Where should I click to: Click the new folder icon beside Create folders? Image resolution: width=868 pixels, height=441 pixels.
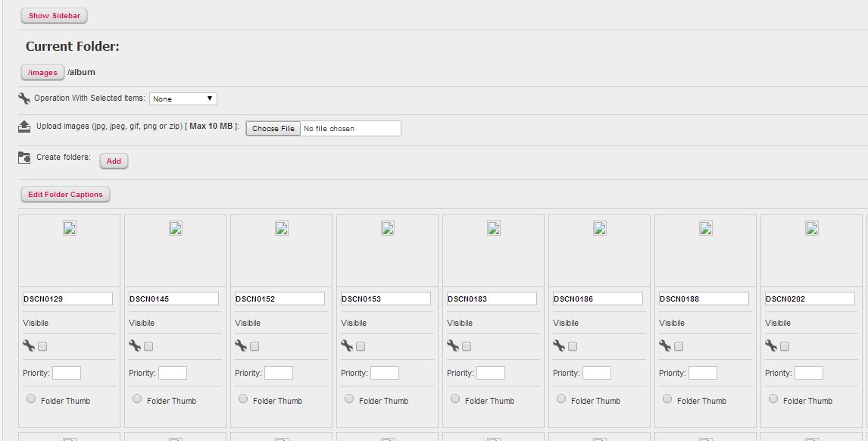(x=24, y=158)
